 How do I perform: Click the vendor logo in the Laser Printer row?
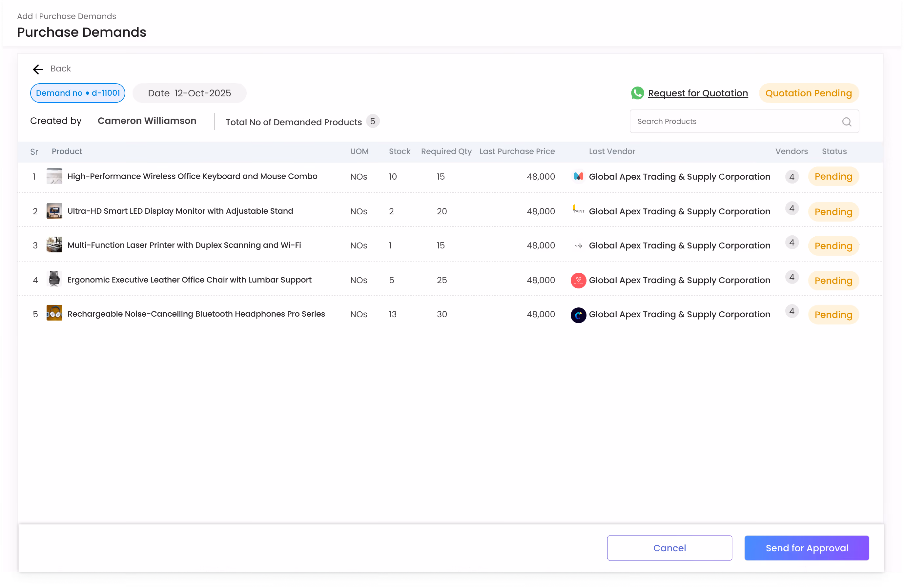[578, 245]
